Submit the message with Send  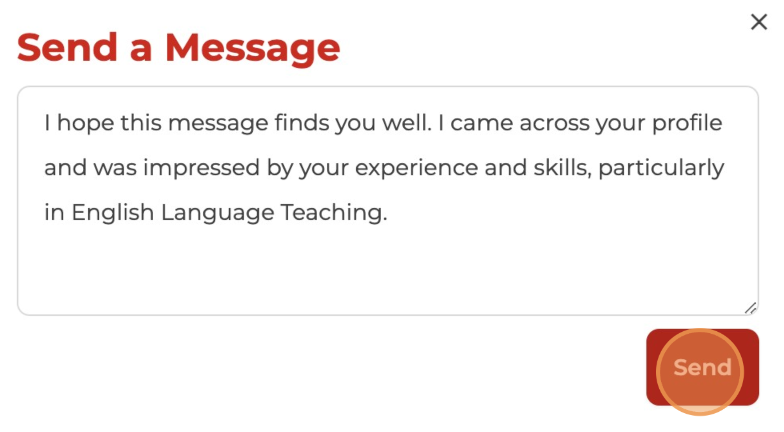(x=702, y=367)
